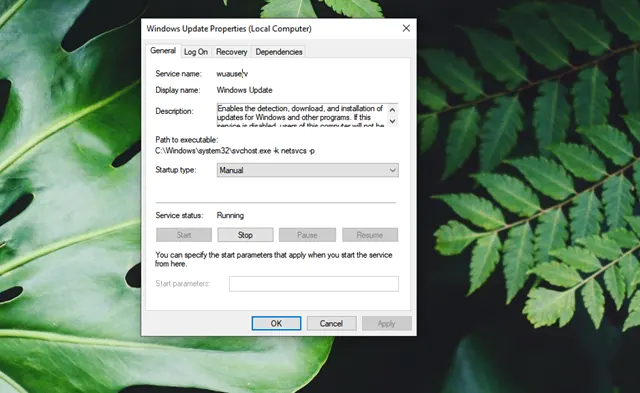The image size is (640, 393).
Task: Click the dialog title bar text
Action: (x=229, y=29)
